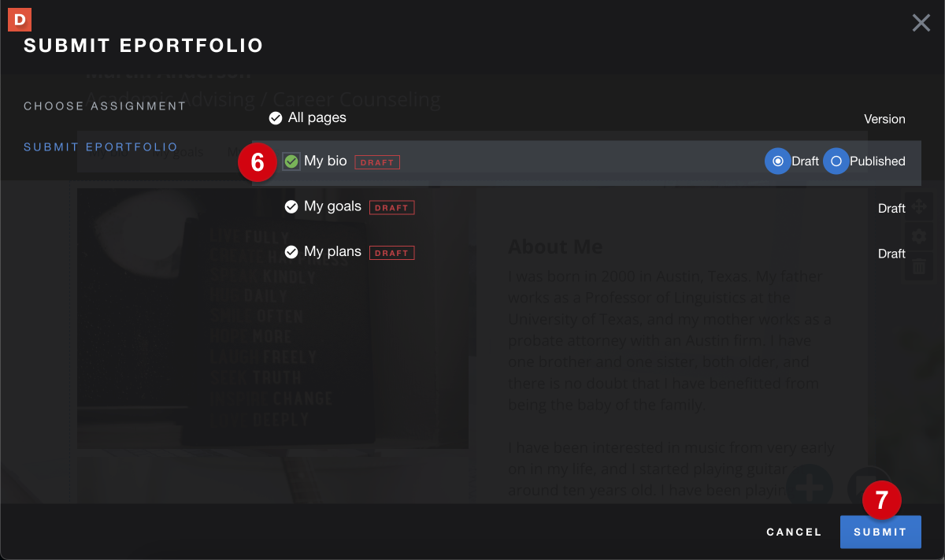Click the blue Submit button
The image size is (945, 560).
point(880,532)
